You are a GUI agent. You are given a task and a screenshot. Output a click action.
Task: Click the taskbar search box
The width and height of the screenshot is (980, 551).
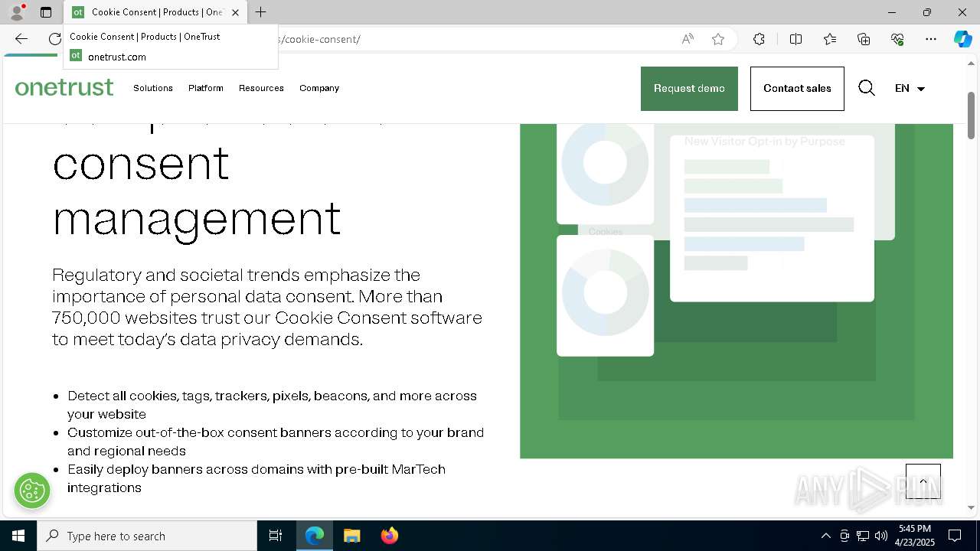click(147, 536)
